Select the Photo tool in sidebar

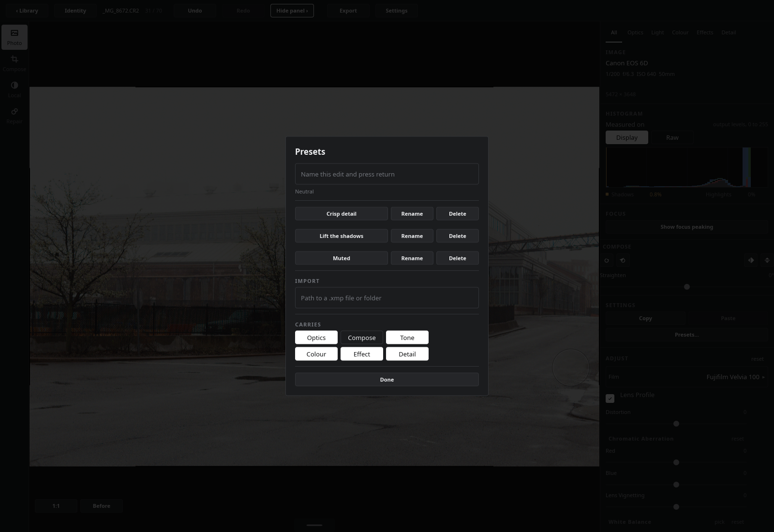coord(15,37)
